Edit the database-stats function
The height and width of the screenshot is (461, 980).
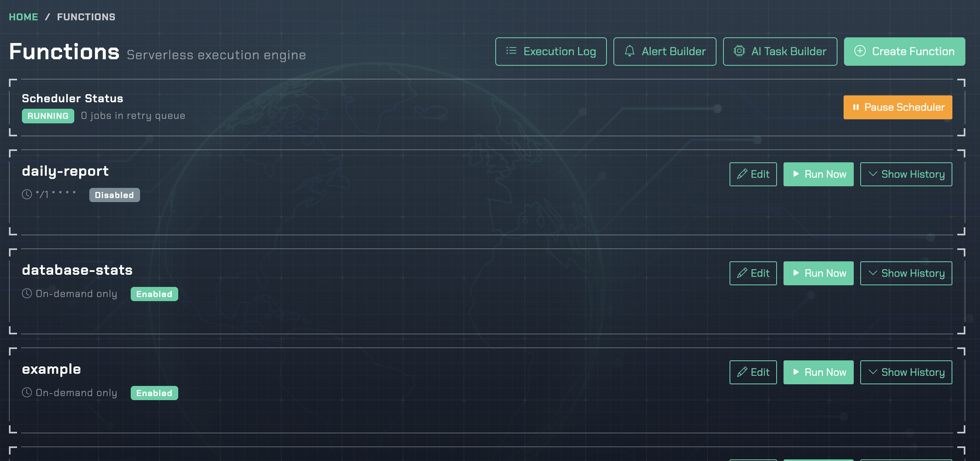coord(753,273)
